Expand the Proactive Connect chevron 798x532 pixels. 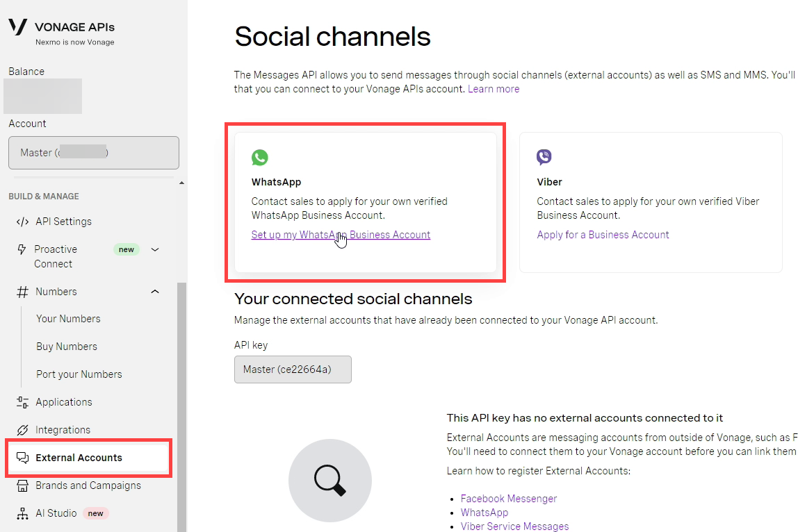click(155, 250)
